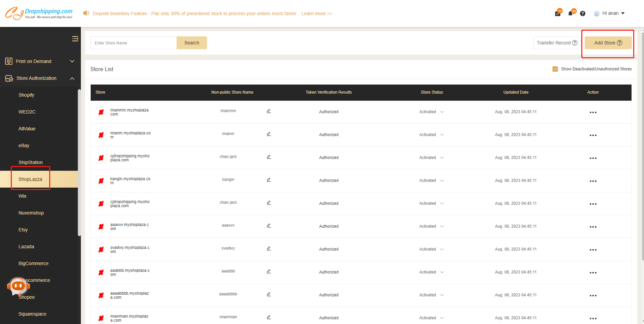Follow the Learn more link
The height and width of the screenshot is (324, 644).
click(317, 13)
